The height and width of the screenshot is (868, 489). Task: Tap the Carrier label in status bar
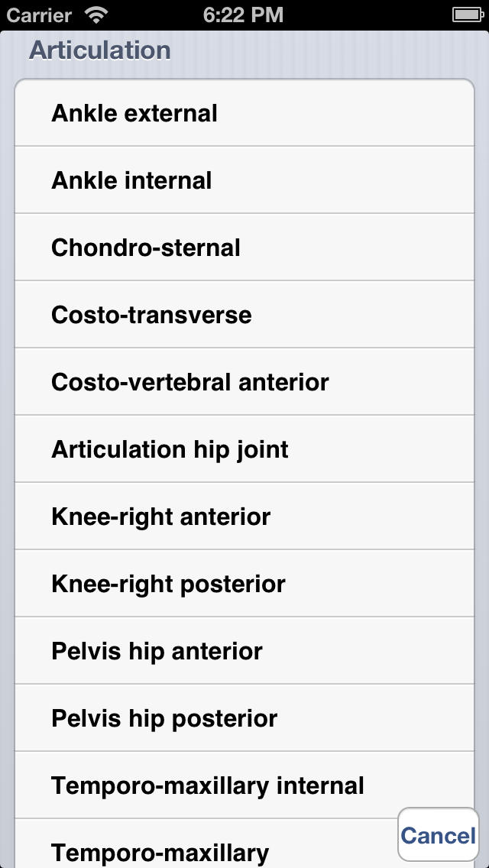pyautogui.click(x=39, y=15)
